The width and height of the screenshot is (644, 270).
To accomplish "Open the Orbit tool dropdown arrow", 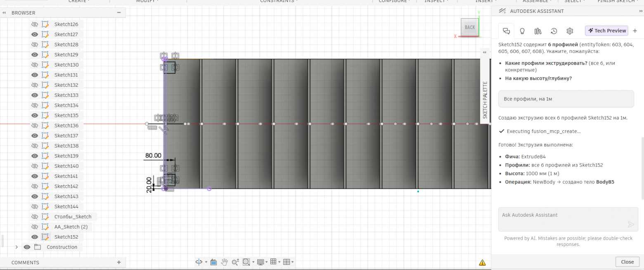I will pyautogui.click(x=206, y=262).
